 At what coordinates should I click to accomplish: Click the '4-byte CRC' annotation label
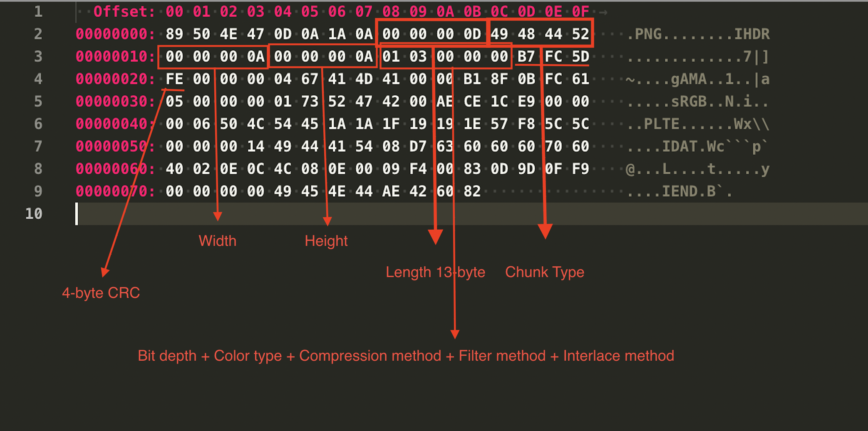point(101,293)
